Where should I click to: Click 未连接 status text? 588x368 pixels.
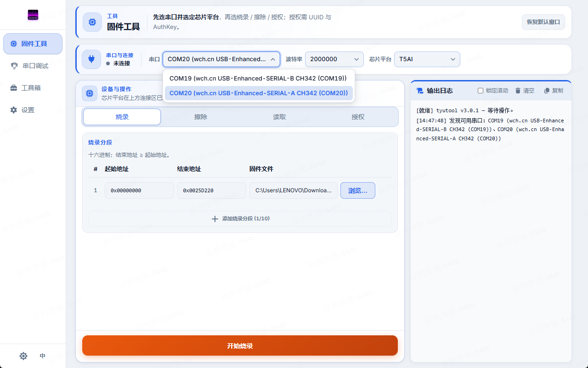click(122, 63)
